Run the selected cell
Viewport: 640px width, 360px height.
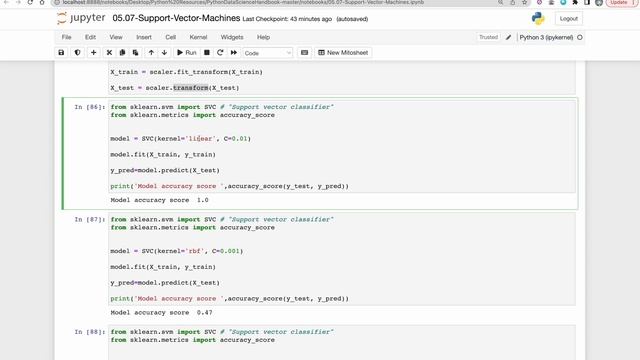(x=187, y=53)
